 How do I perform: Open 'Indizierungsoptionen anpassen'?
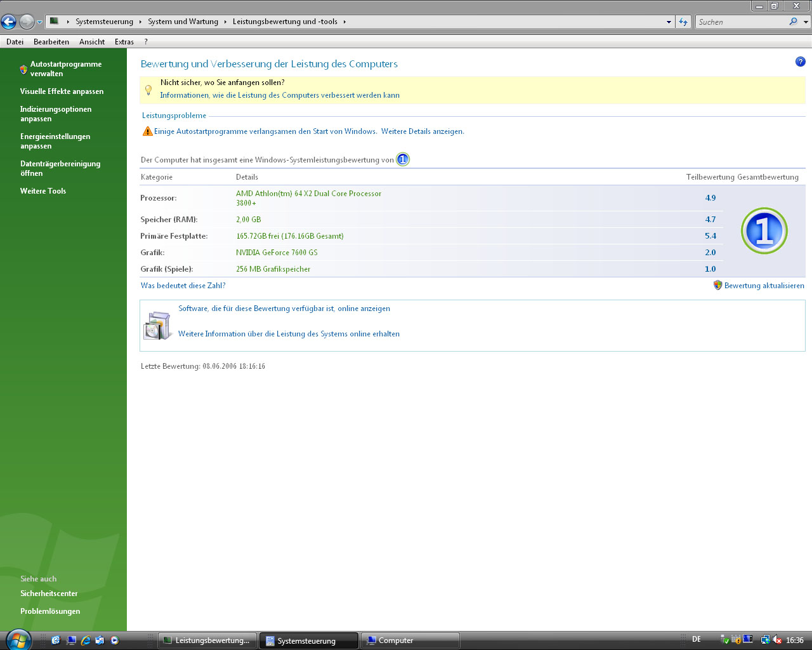click(x=56, y=114)
